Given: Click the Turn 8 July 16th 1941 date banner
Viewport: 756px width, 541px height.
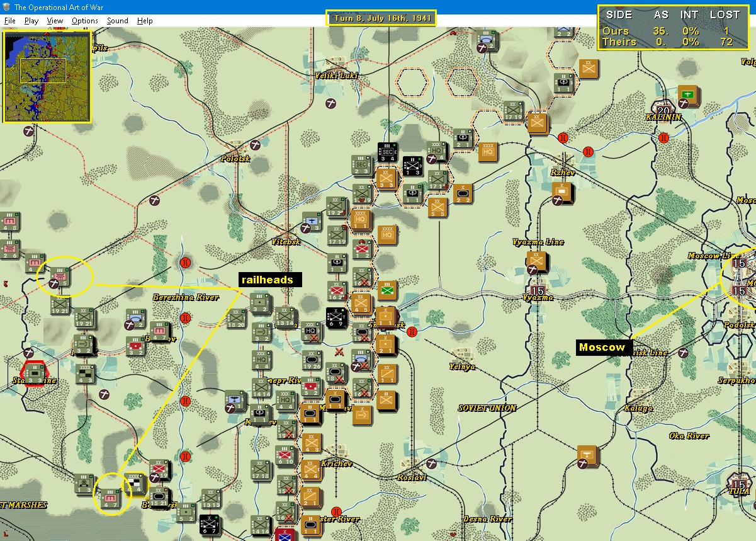Looking at the screenshot, I should (x=380, y=18).
